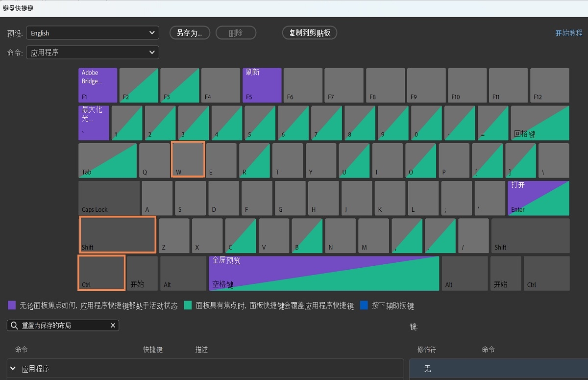
Task: Click the highlighted W key
Action: 188,160
